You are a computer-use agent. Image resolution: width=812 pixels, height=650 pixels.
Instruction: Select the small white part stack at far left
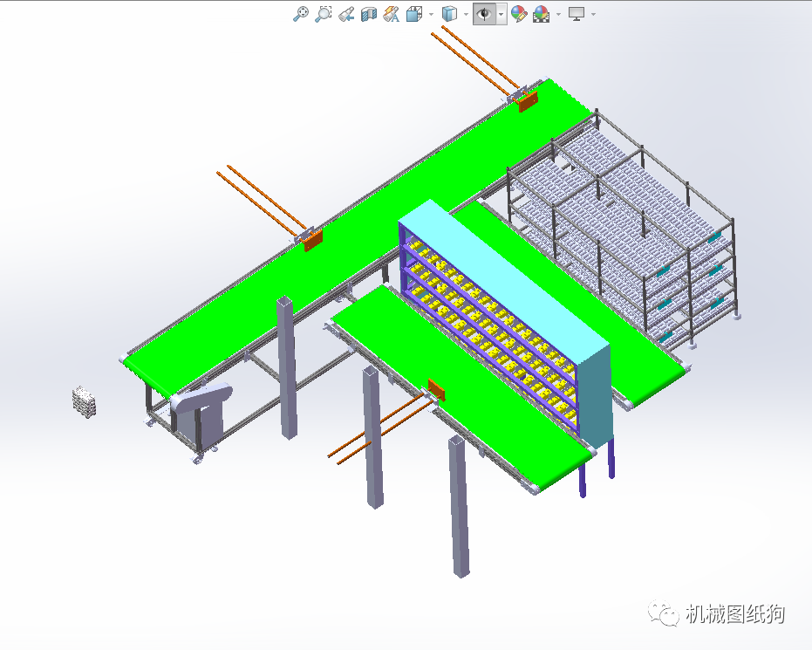84,401
